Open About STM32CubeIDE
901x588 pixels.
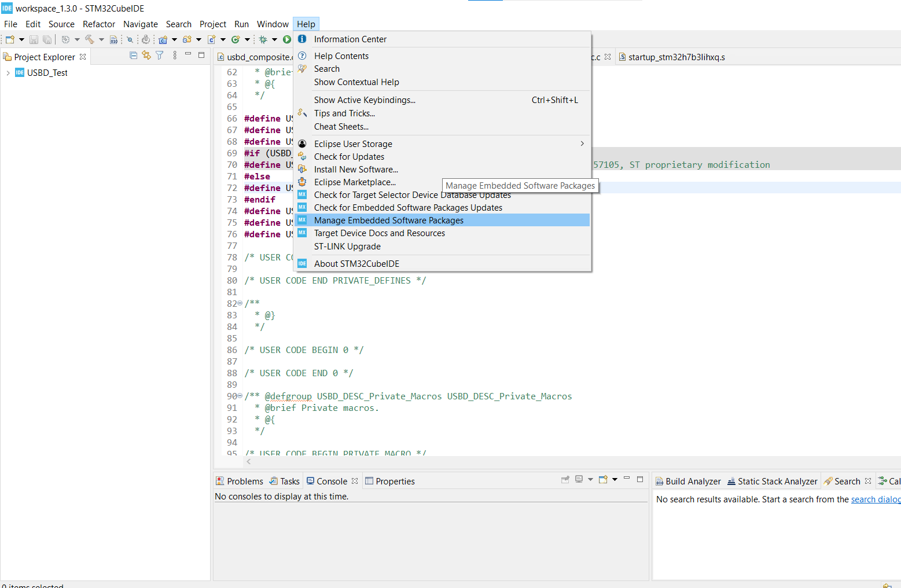click(443, 264)
